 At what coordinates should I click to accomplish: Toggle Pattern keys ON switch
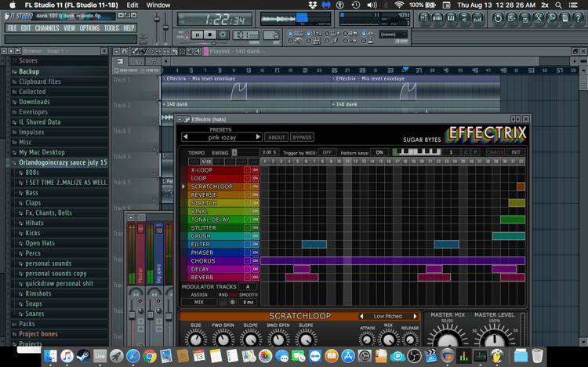pos(379,152)
